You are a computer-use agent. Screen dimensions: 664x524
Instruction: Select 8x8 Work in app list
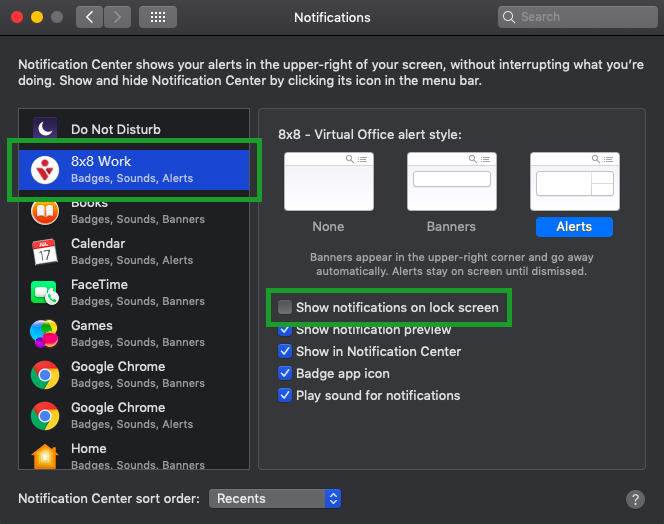[x=134, y=169]
